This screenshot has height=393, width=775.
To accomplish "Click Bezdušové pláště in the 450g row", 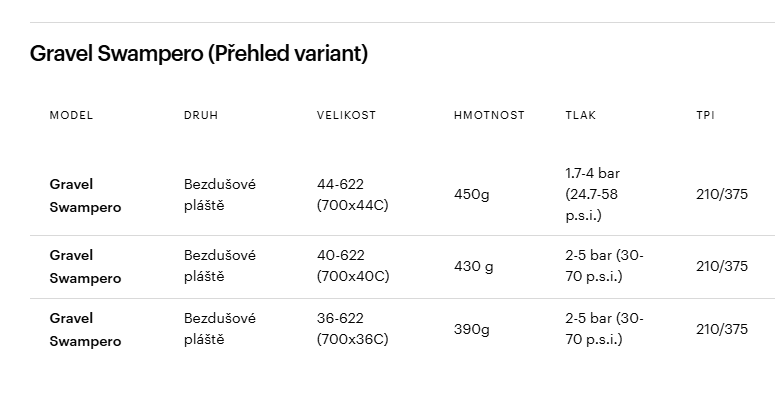I will coord(220,195).
